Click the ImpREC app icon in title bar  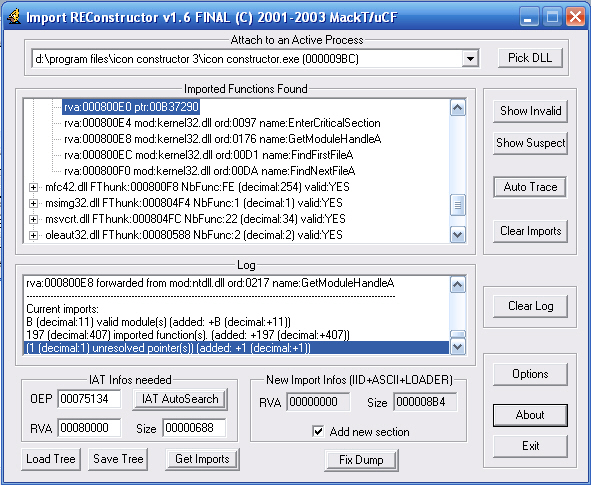coord(14,17)
